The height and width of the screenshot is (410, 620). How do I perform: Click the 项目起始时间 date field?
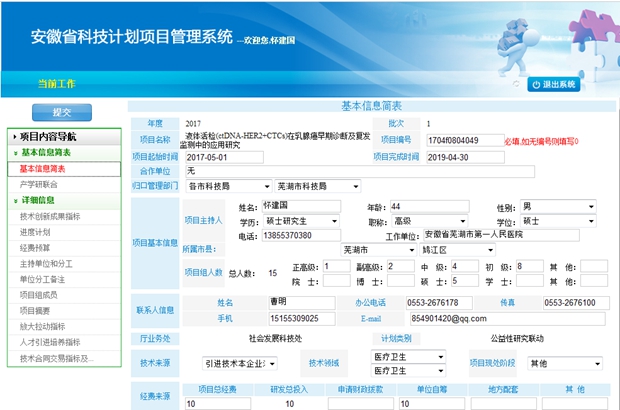[224, 157]
